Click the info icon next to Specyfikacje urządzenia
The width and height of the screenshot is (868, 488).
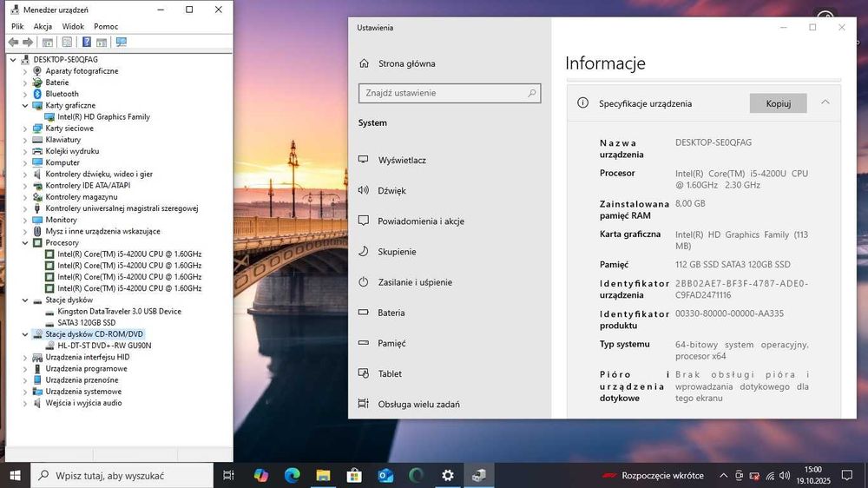click(x=582, y=103)
